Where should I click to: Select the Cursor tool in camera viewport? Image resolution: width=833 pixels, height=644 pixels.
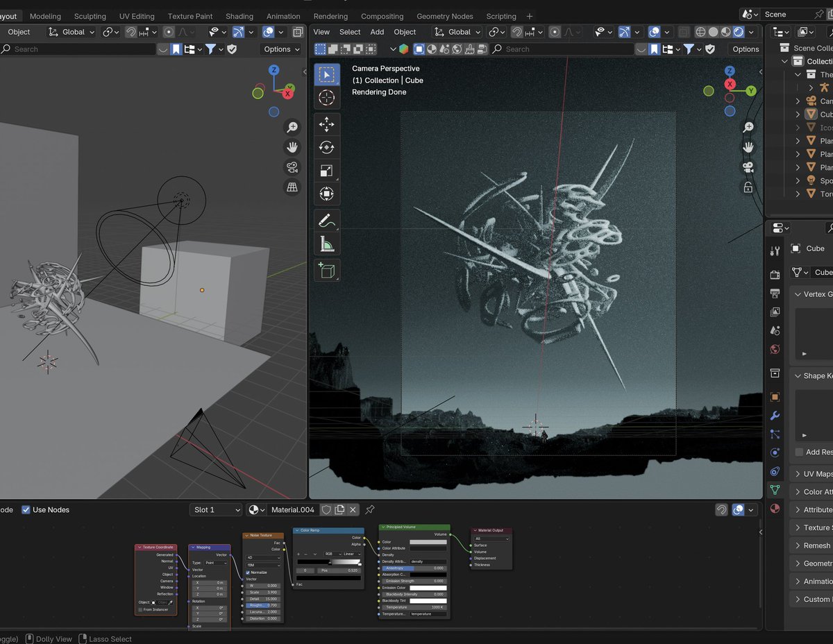tap(327, 98)
